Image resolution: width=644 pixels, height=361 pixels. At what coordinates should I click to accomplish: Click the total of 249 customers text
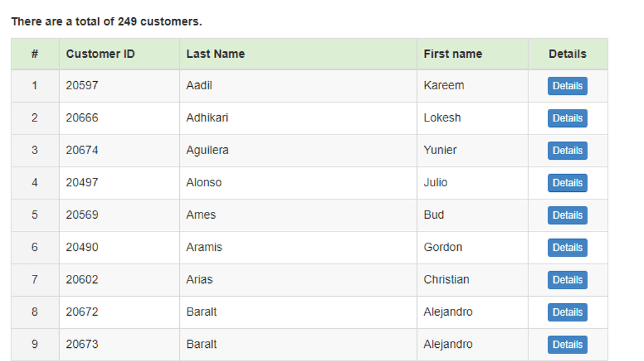pos(107,21)
